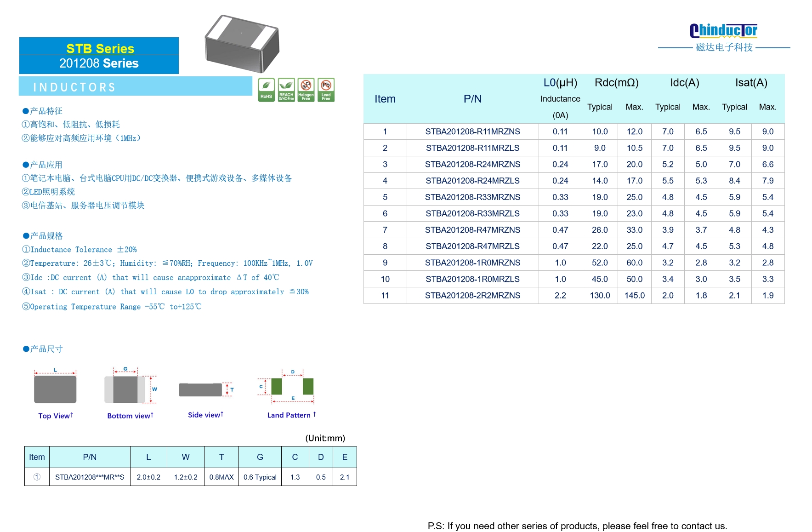812x532 pixels.
Task: Select part number STBA201208-R33MRZNS
Action: 472,197
